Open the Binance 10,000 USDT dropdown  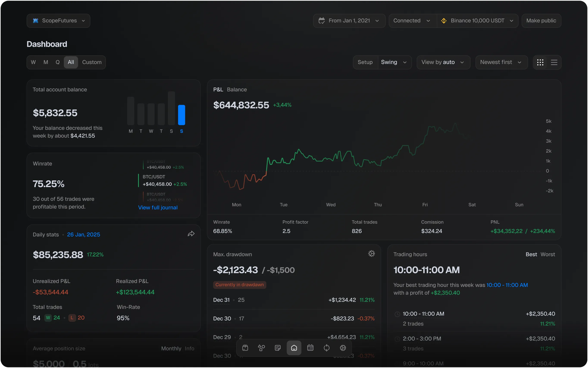(x=478, y=21)
